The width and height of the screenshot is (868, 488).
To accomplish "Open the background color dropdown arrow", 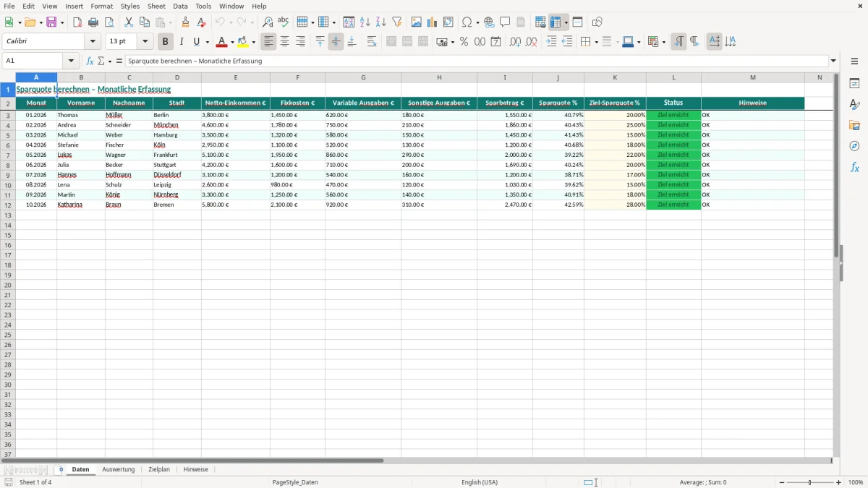I will (254, 42).
